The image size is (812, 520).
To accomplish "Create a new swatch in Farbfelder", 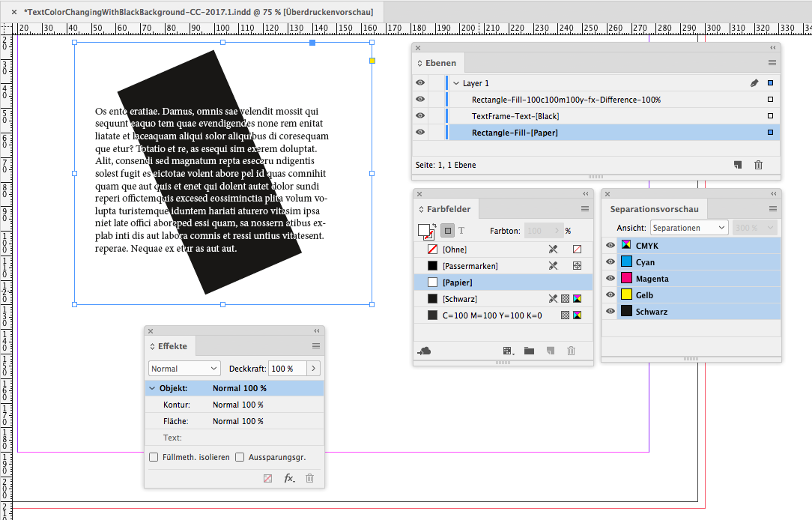I will tap(549, 350).
